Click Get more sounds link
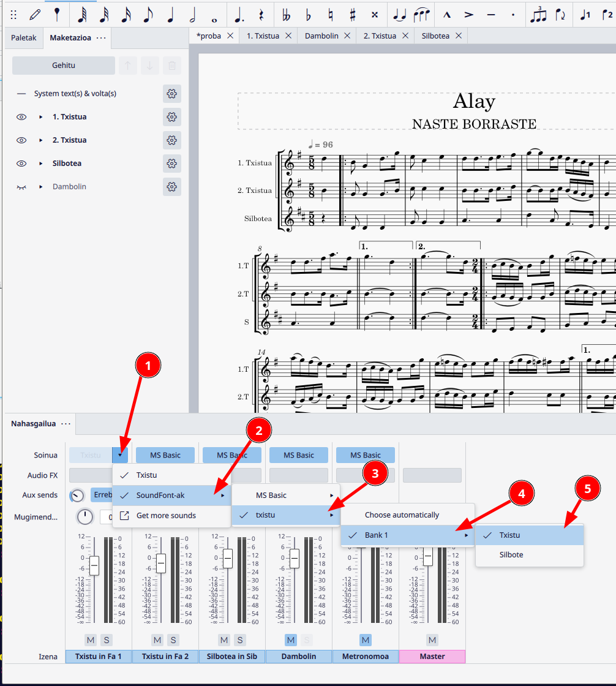This screenshot has height=686, width=616. [x=166, y=516]
